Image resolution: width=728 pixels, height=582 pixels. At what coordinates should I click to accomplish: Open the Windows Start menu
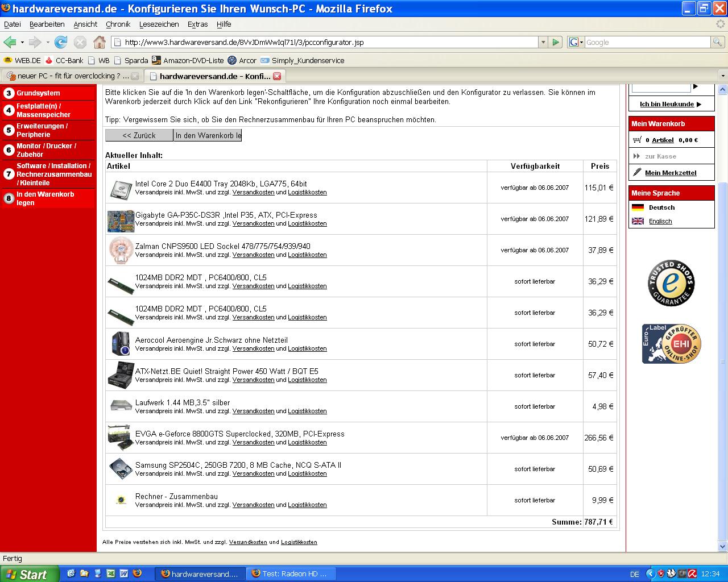[x=30, y=574]
